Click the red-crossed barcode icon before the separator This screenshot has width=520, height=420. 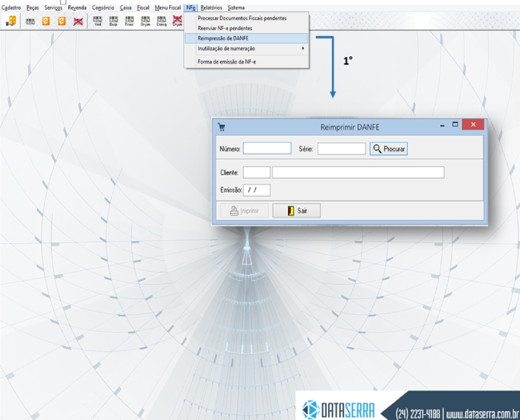(78, 21)
